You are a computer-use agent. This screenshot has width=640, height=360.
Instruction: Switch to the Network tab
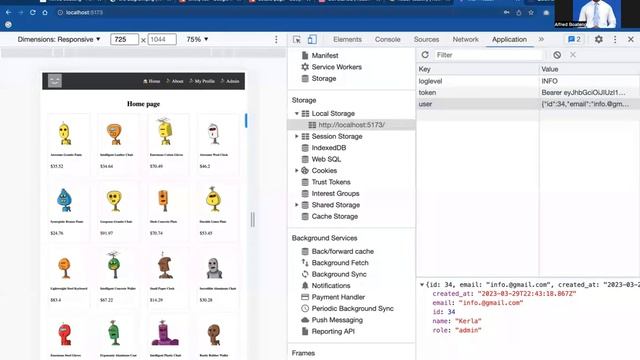465,40
